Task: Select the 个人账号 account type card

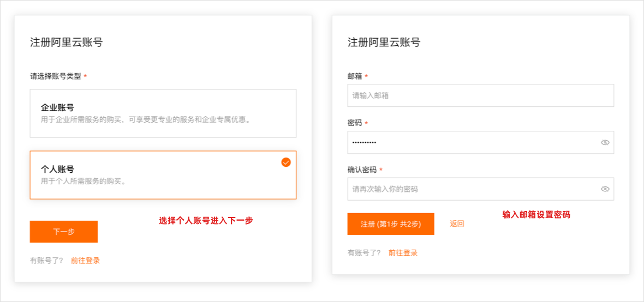Action: (163, 174)
